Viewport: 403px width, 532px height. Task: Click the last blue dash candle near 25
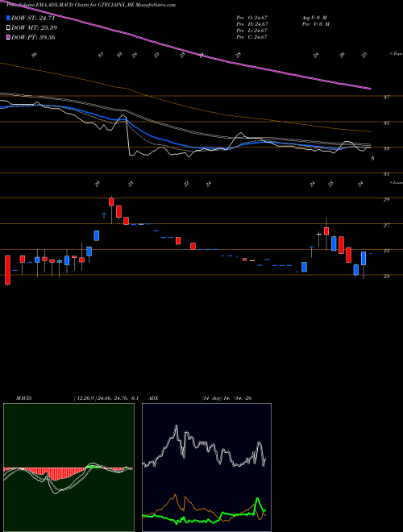tap(371, 254)
